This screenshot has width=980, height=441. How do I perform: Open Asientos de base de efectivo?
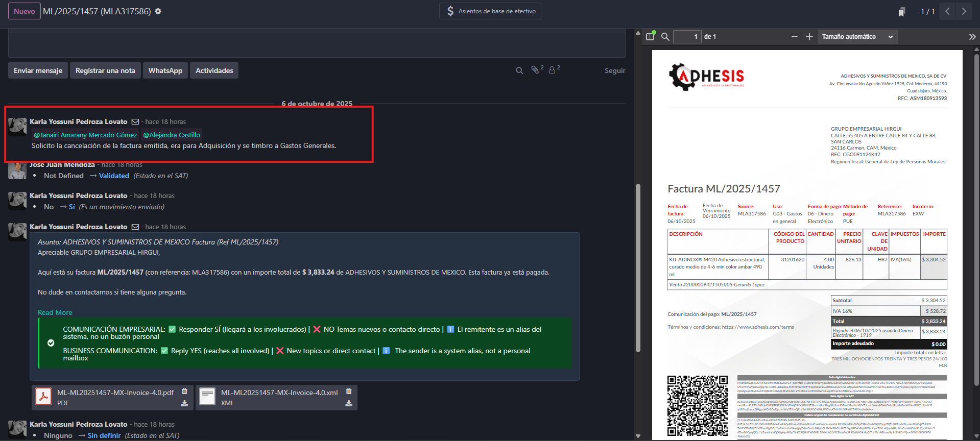point(490,11)
